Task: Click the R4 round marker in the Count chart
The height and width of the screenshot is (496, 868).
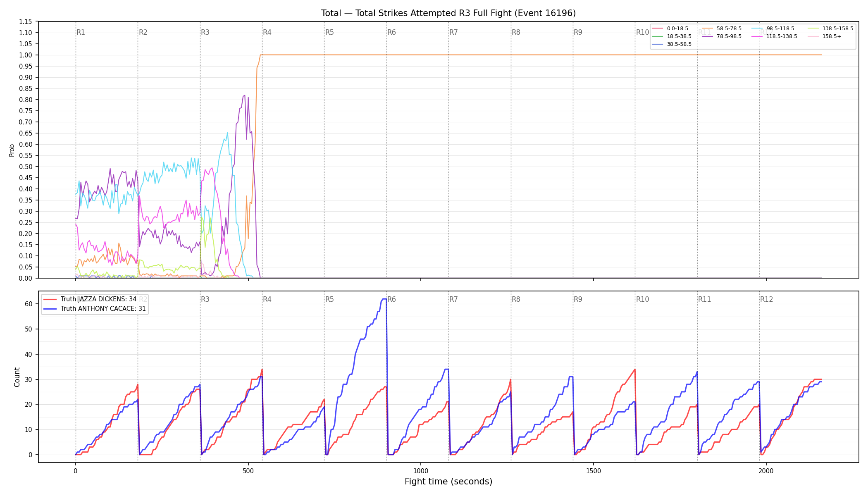Action: tap(267, 299)
